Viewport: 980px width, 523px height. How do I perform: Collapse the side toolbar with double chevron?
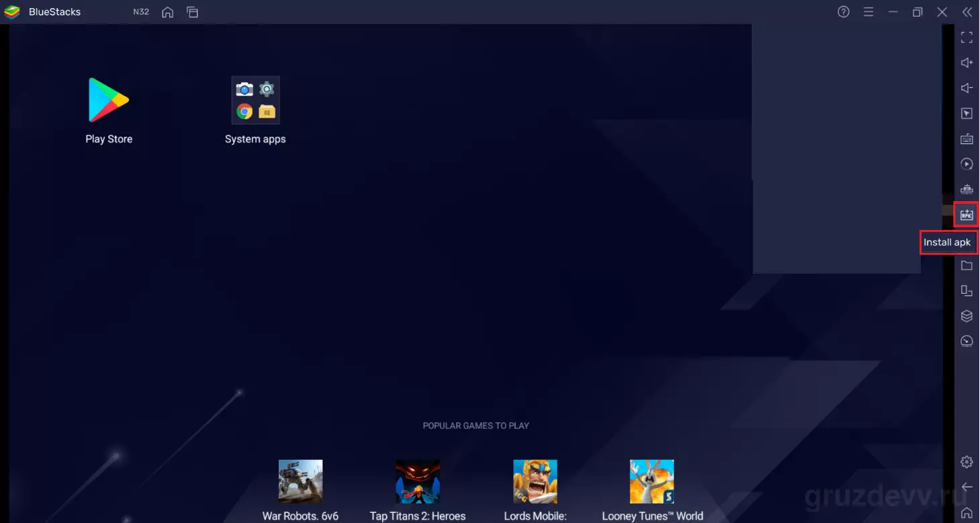click(x=967, y=12)
